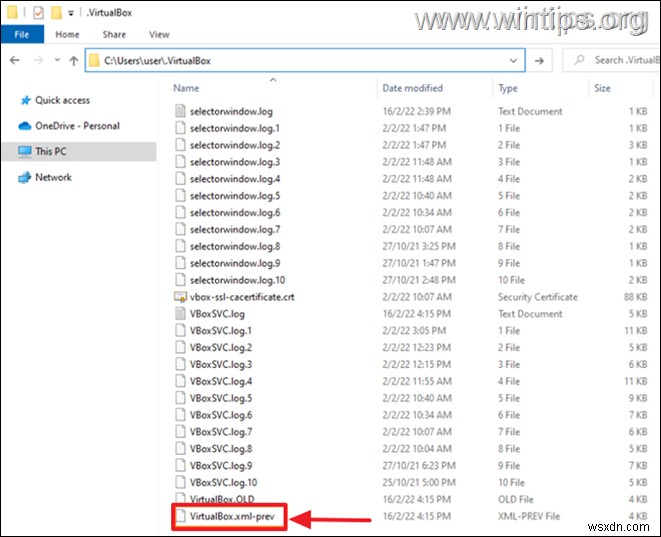The image size is (661, 537).
Task: Select the VBoxSVC.log.5 file name
Action: pos(221,398)
